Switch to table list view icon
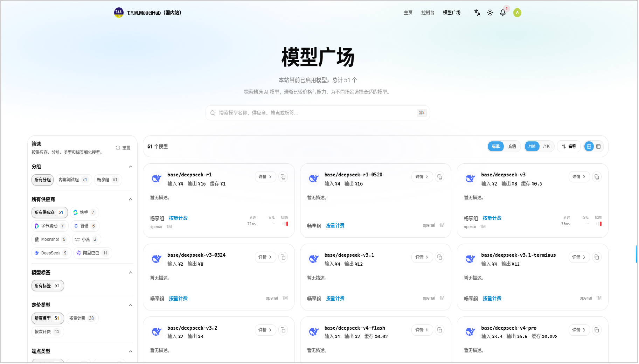Viewport: 639px width, 364px height. [598, 147]
